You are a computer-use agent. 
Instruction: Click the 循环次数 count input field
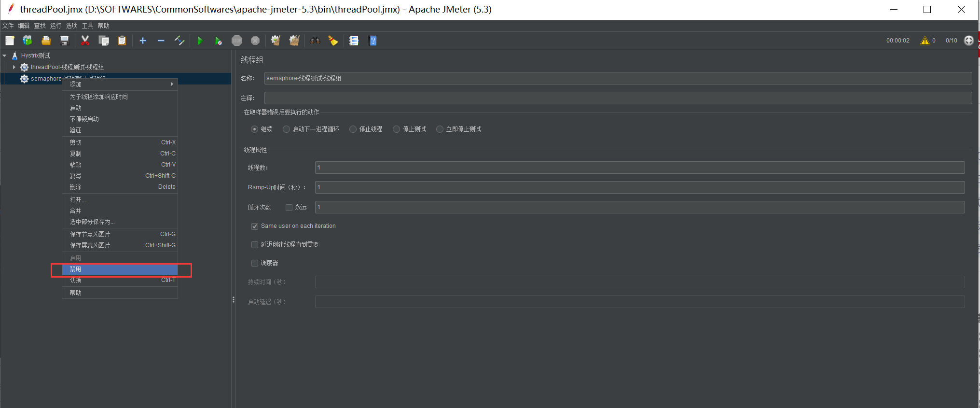click(640, 207)
